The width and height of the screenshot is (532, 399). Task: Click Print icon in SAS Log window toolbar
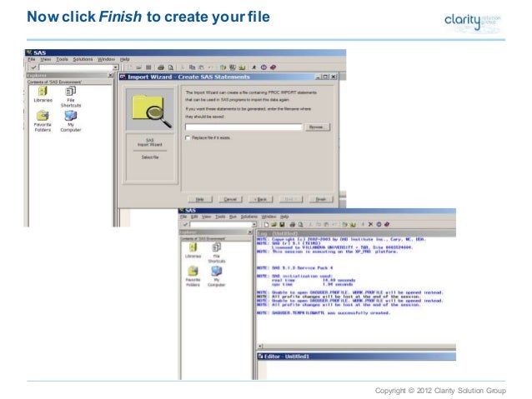293,224
